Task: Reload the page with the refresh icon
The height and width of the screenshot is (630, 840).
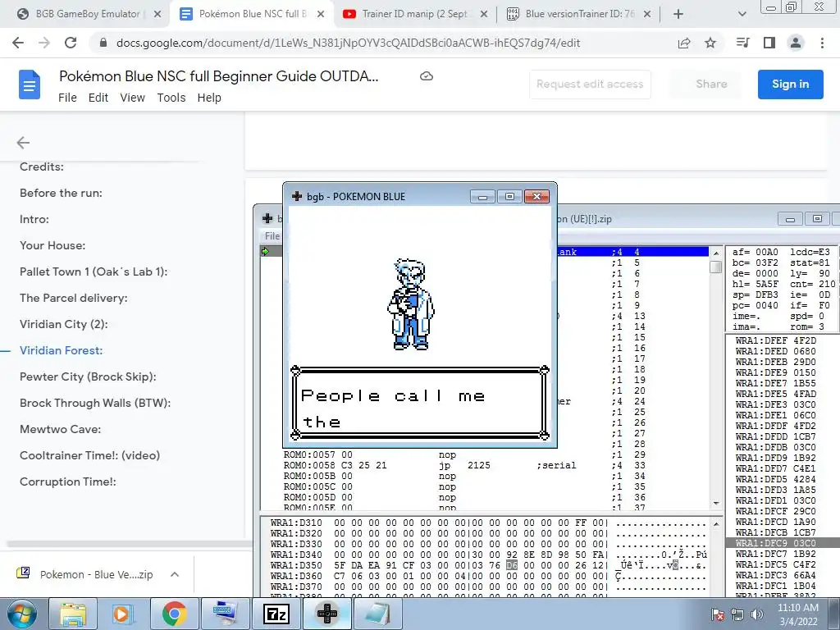Action: [x=71, y=43]
